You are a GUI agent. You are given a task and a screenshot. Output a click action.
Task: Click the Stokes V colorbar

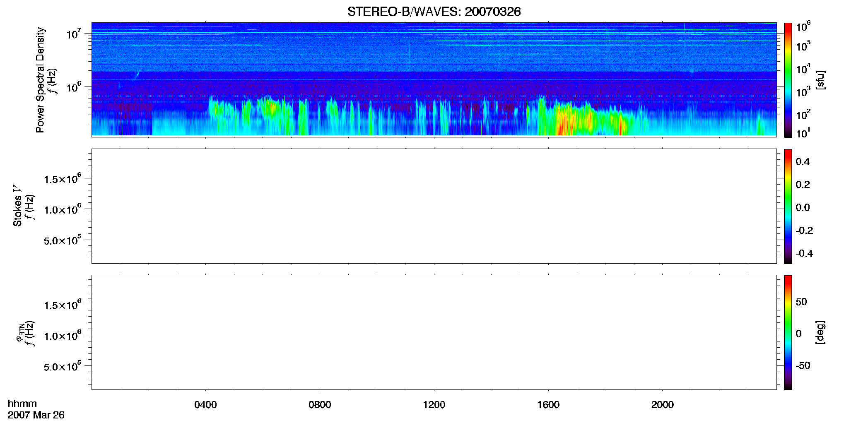(x=788, y=206)
